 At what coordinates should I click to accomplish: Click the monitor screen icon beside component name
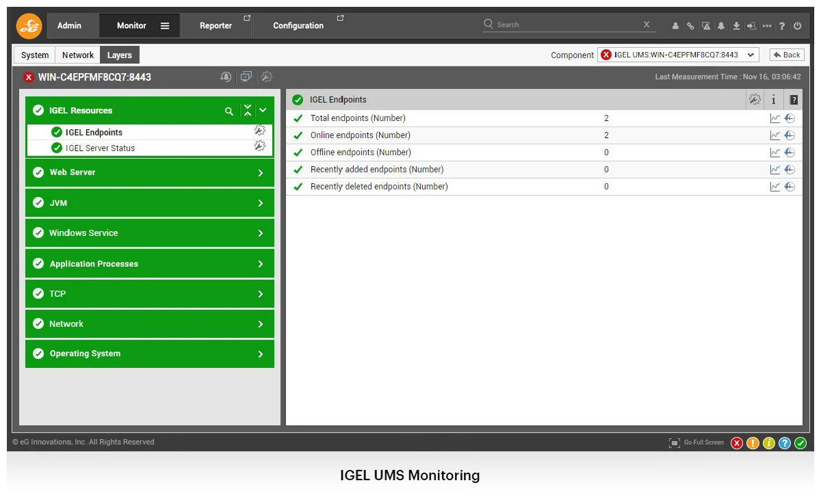[x=246, y=77]
